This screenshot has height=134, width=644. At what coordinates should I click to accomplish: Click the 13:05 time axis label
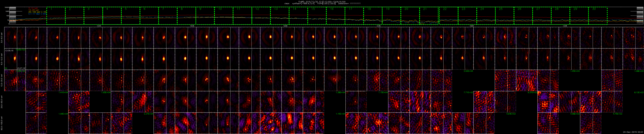tap(565, 26)
